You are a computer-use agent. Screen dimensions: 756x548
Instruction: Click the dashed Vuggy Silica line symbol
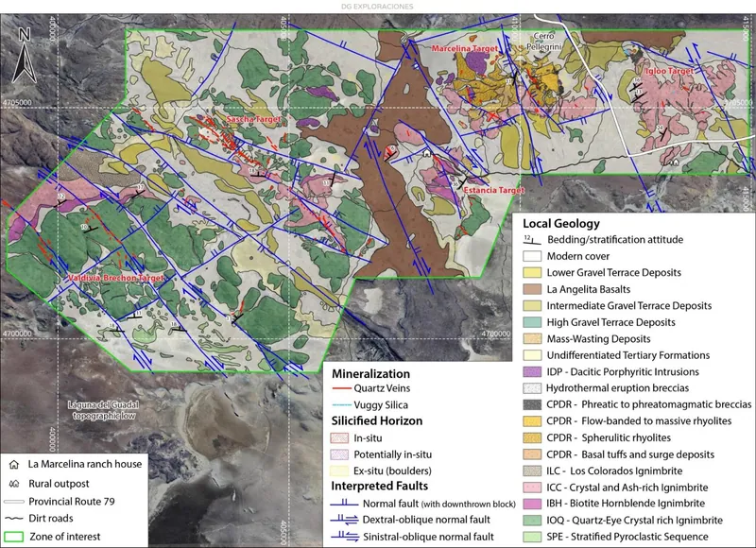(341, 405)
